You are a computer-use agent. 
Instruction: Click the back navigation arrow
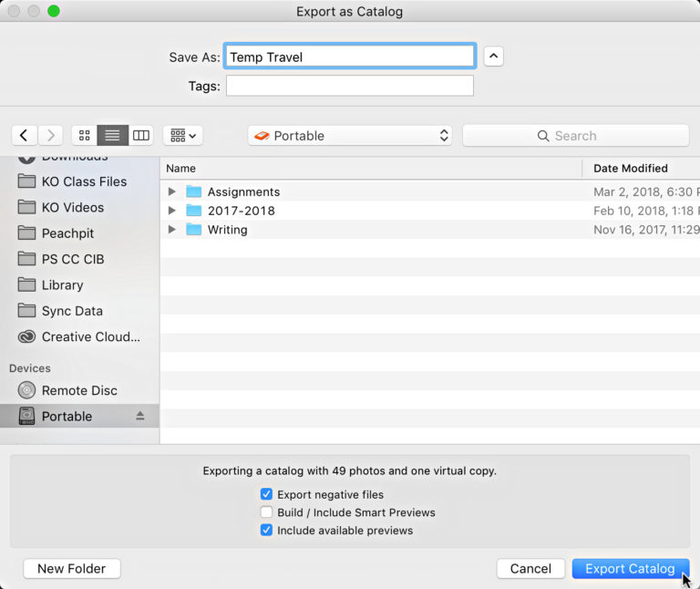(x=24, y=136)
